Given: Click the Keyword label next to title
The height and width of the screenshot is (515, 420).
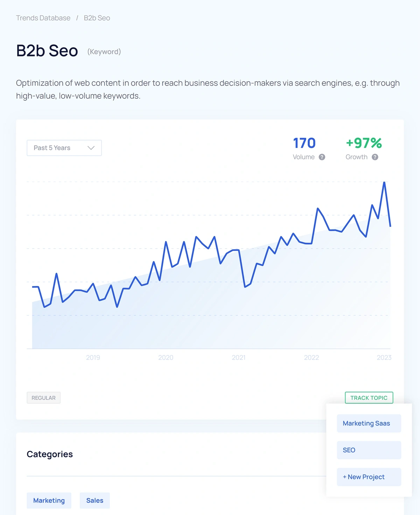Looking at the screenshot, I should pyautogui.click(x=104, y=51).
